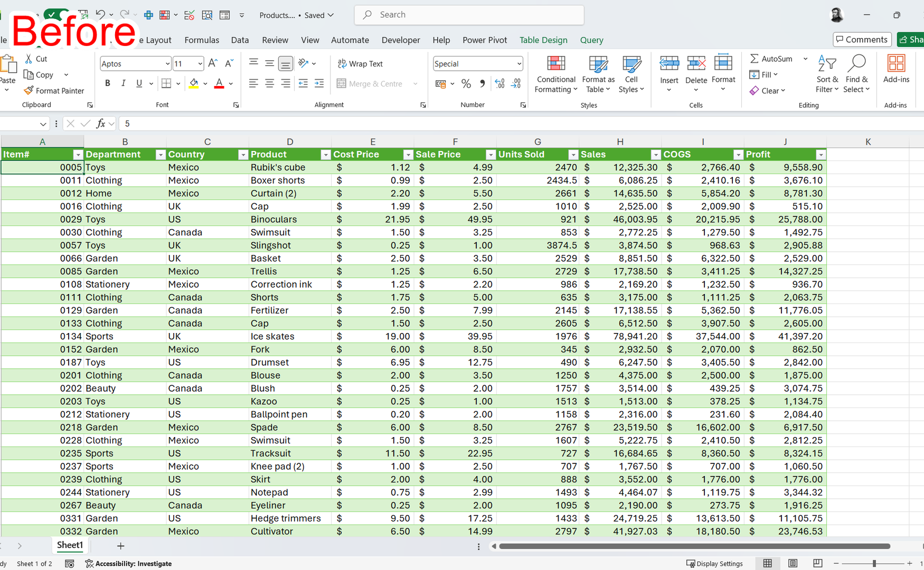This screenshot has width=924, height=570.
Task: Open the Formulas tab
Action: pos(202,40)
